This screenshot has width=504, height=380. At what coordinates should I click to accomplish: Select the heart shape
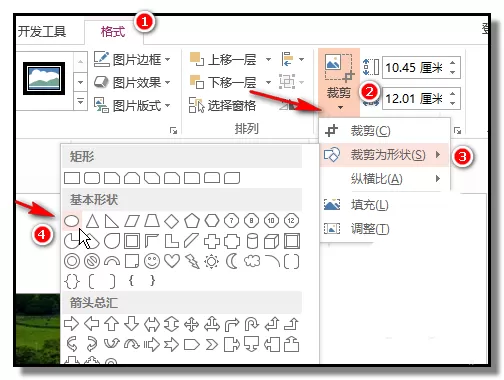point(172,261)
